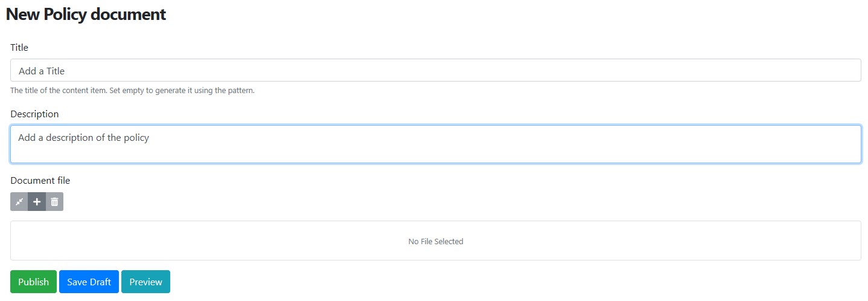Click the 'Description' field label

click(34, 114)
